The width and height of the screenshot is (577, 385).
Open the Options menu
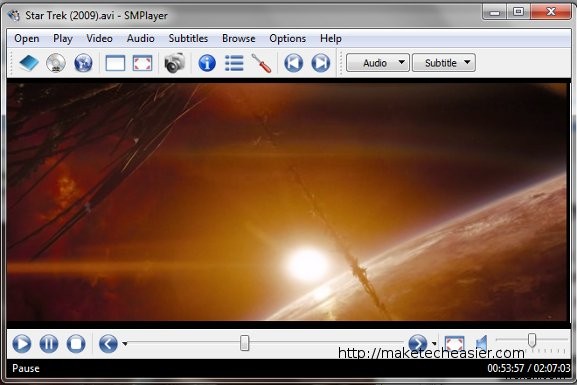coord(287,38)
